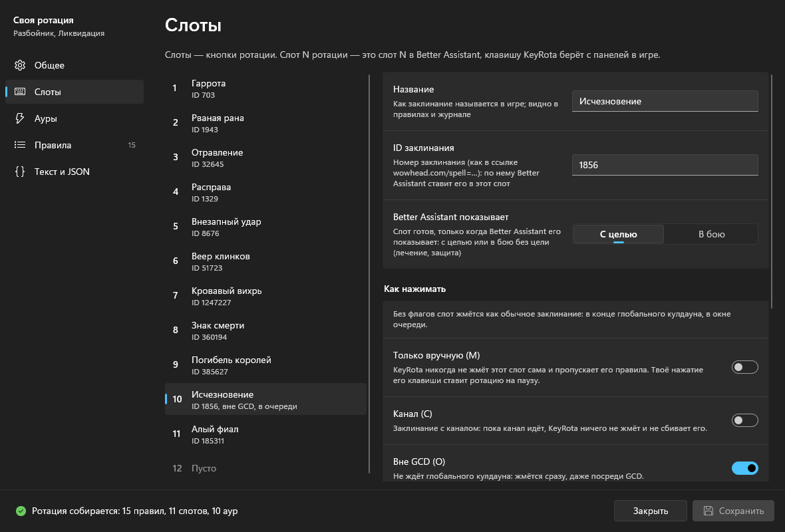Open the Общее section

(x=75, y=65)
